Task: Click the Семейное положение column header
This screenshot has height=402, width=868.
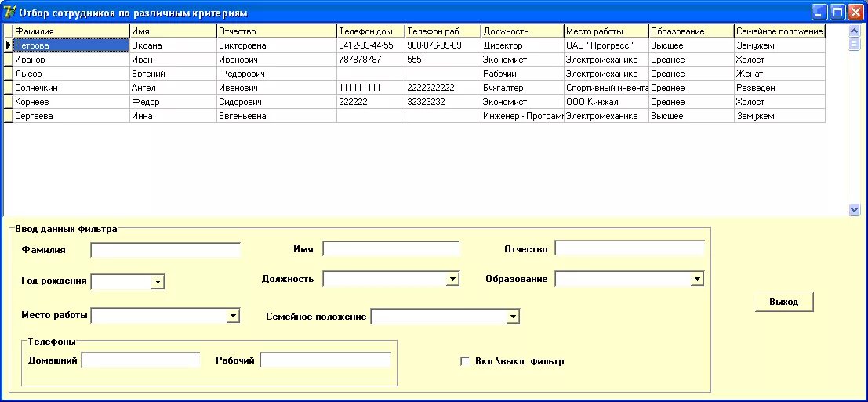Action: 780,31
